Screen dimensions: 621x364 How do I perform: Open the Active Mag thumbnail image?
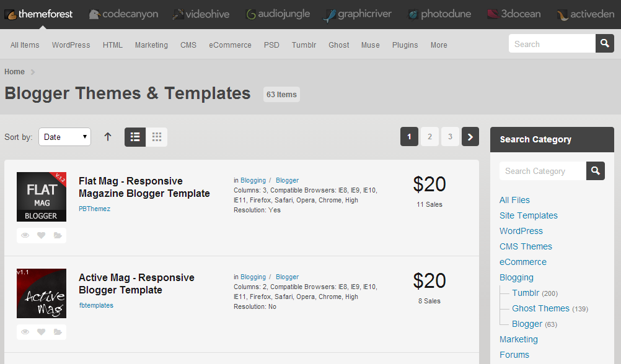[42, 293]
